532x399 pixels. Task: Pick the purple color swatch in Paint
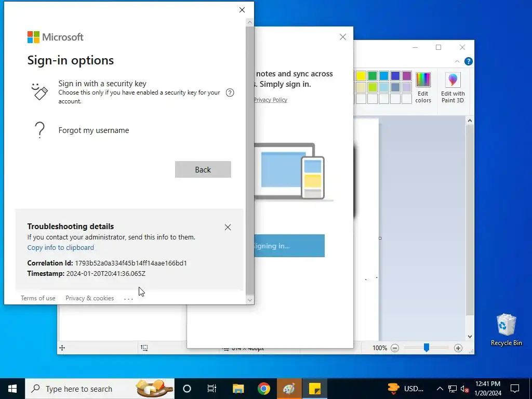pos(407,76)
